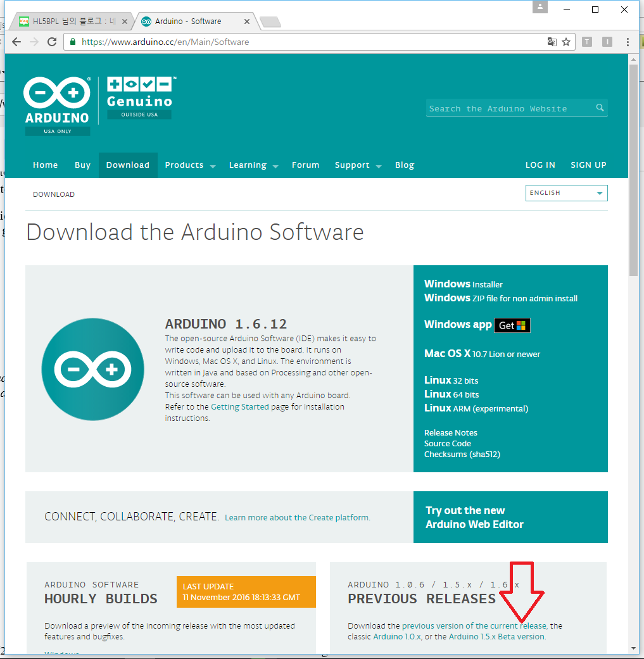The height and width of the screenshot is (659, 644).
Task: Click the scrollbar up arrow
Action: [633, 60]
